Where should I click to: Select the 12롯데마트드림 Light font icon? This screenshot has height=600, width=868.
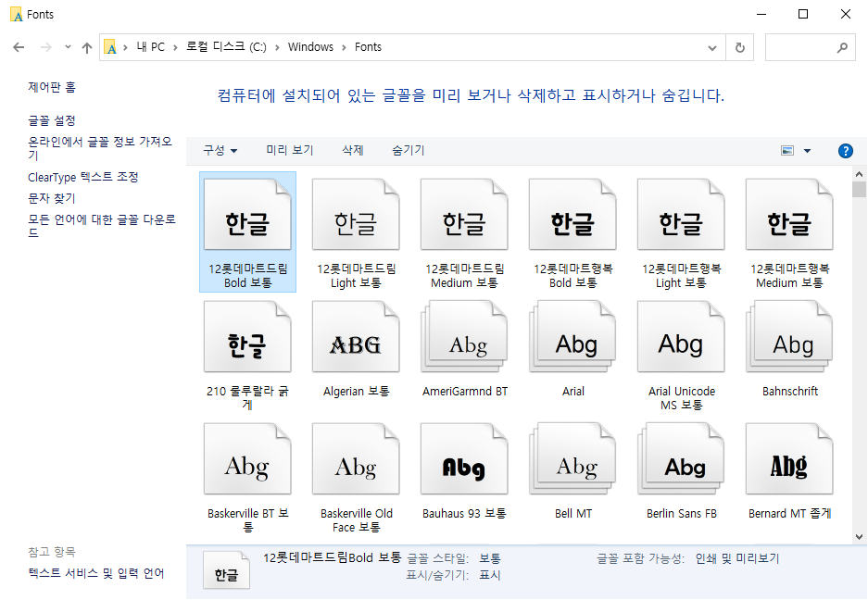pos(356,214)
